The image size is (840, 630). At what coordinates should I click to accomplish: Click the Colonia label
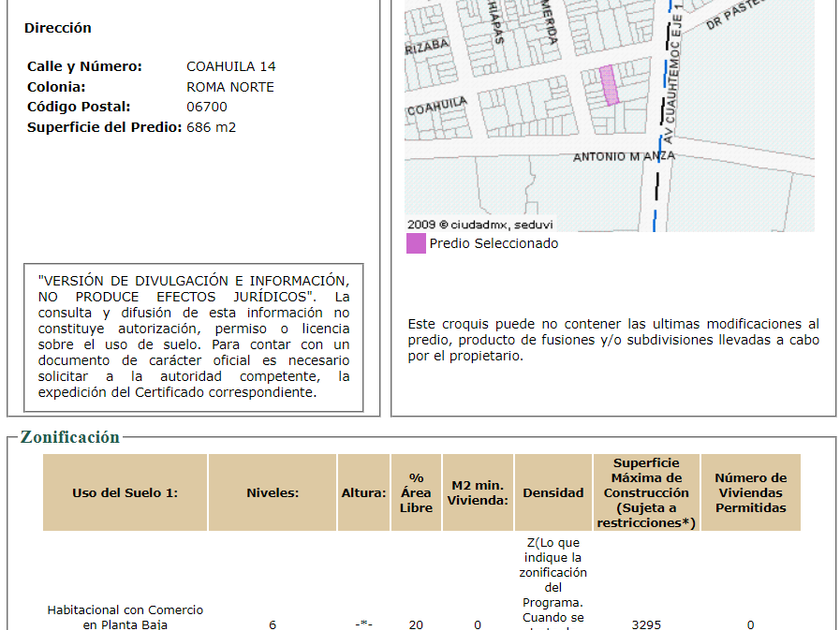point(56,87)
